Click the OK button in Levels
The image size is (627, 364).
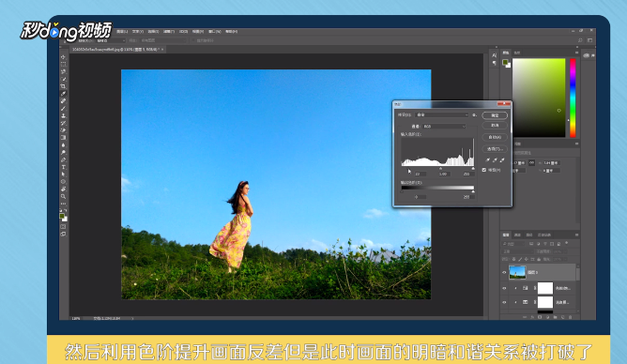pos(495,115)
